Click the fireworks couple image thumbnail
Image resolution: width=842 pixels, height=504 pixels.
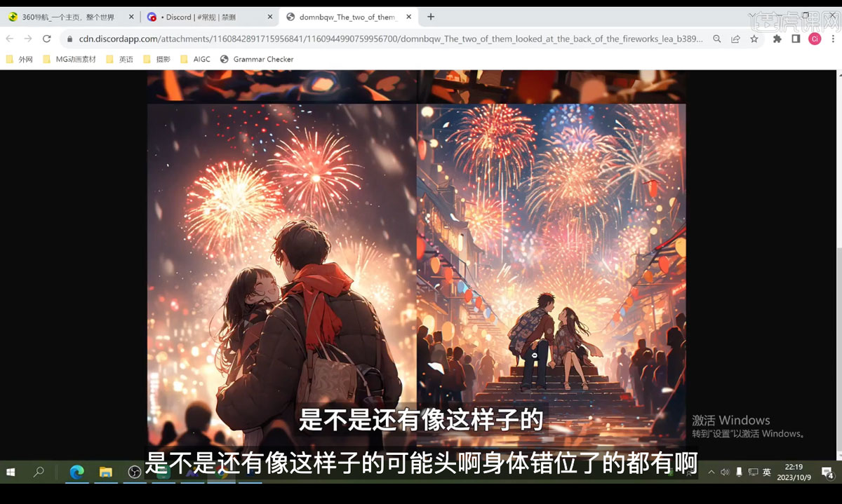281,273
